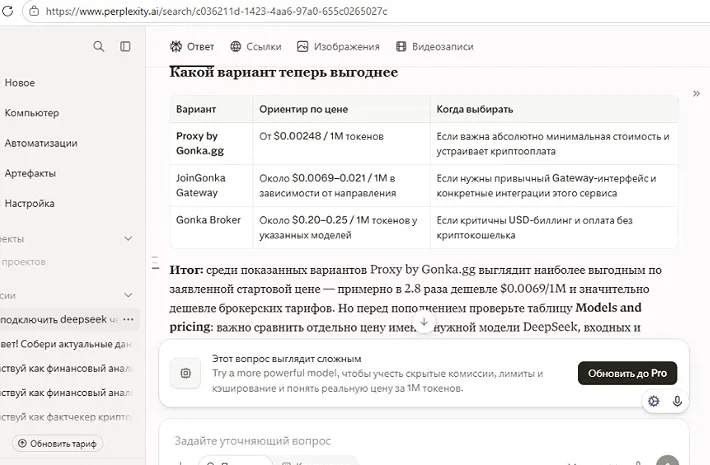This screenshot has height=465, width=710.
Task: Collapse the projects section chevron
Action: click(x=128, y=239)
